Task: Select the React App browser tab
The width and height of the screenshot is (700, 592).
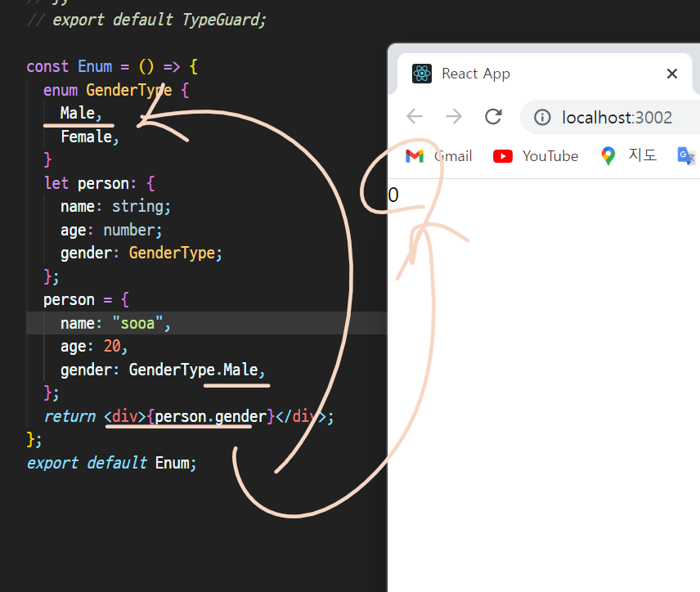Action: click(545, 74)
